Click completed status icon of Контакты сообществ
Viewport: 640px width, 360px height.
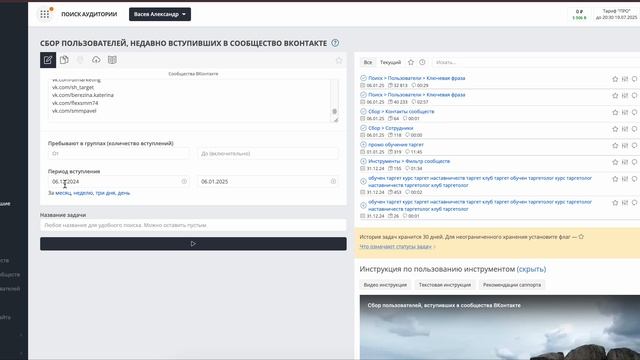[363, 111]
